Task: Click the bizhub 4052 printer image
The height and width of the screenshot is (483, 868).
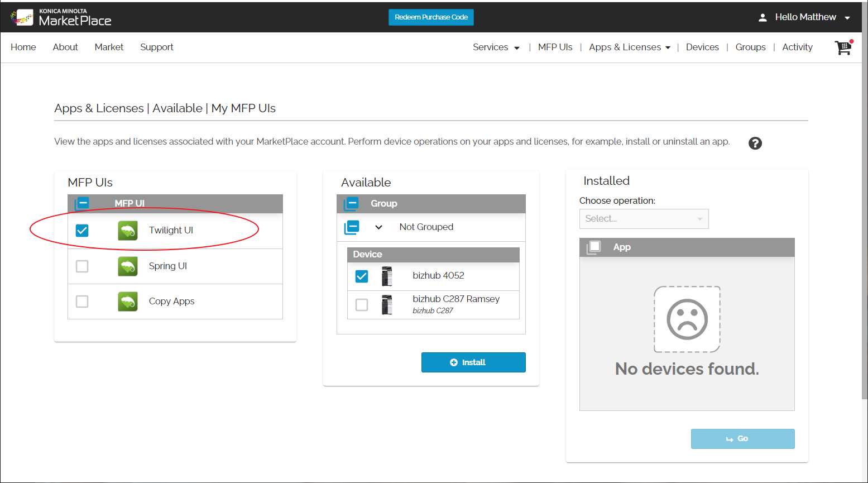Action: click(x=387, y=276)
